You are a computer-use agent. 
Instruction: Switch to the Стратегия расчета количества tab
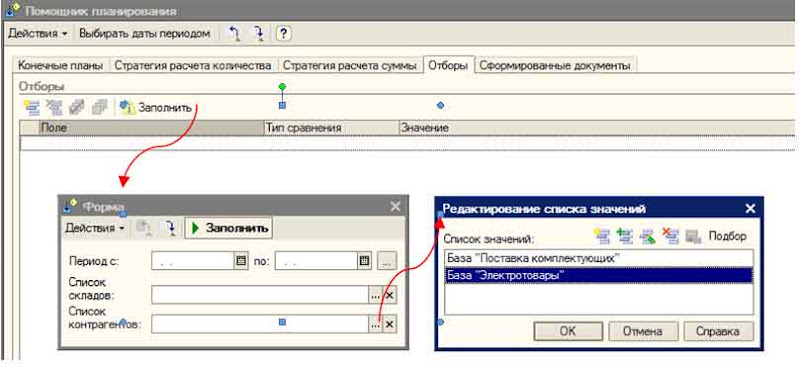[x=192, y=65]
